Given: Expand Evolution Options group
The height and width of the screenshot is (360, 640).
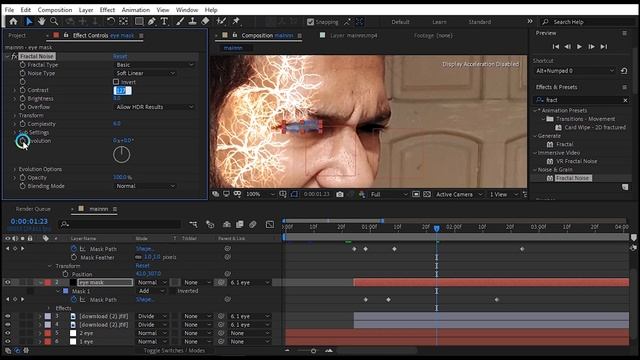Looking at the screenshot, I should pyautogui.click(x=15, y=169).
